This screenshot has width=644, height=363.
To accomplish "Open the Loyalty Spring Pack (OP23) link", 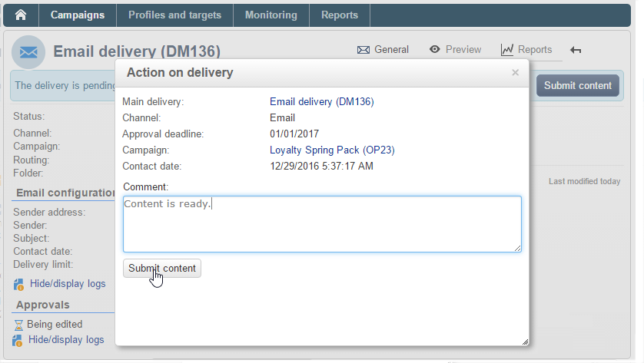I will 332,150.
